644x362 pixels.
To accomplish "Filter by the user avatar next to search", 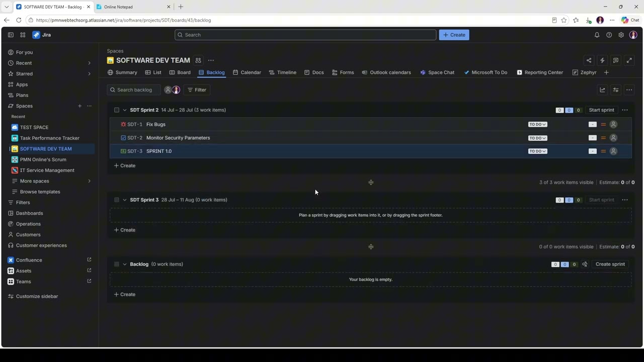I will pos(176,90).
